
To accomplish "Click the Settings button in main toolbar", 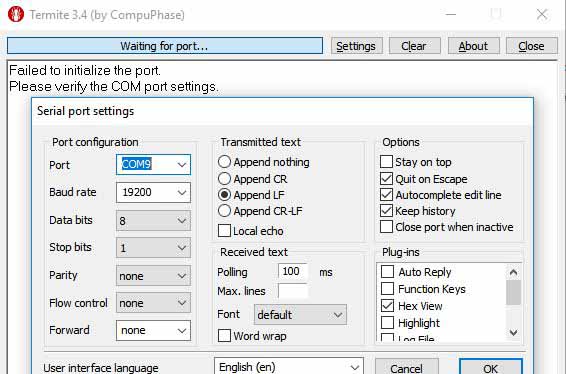I will click(x=357, y=46).
